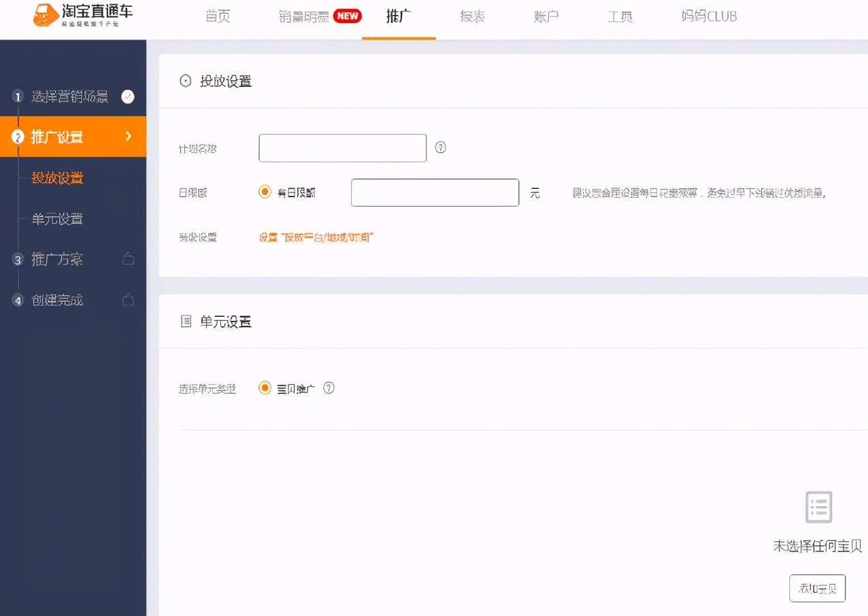
Task: Open the help icon beside 计划名称 field
Action: click(440, 148)
